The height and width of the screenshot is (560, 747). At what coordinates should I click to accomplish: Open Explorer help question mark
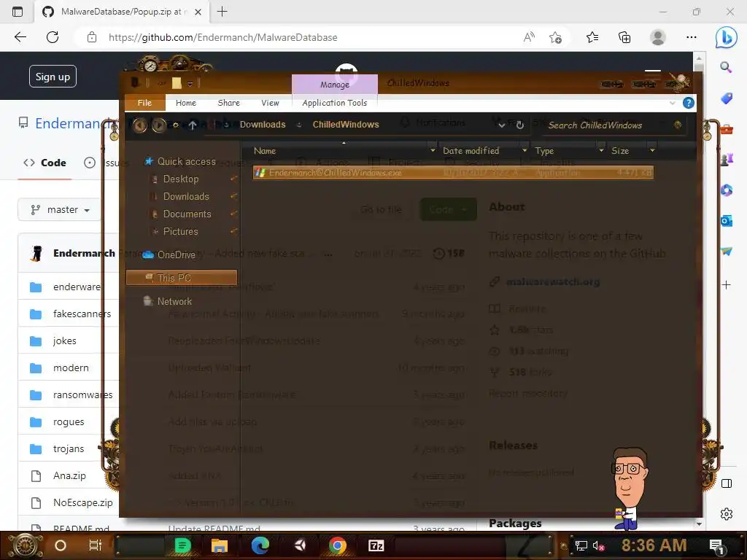pos(688,103)
